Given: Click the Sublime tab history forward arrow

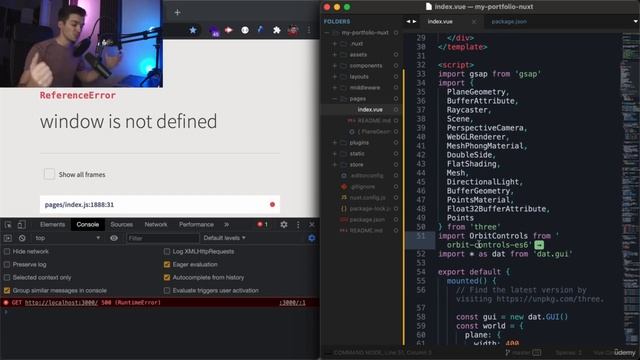Looking at the screenshot, I should 414,21.
